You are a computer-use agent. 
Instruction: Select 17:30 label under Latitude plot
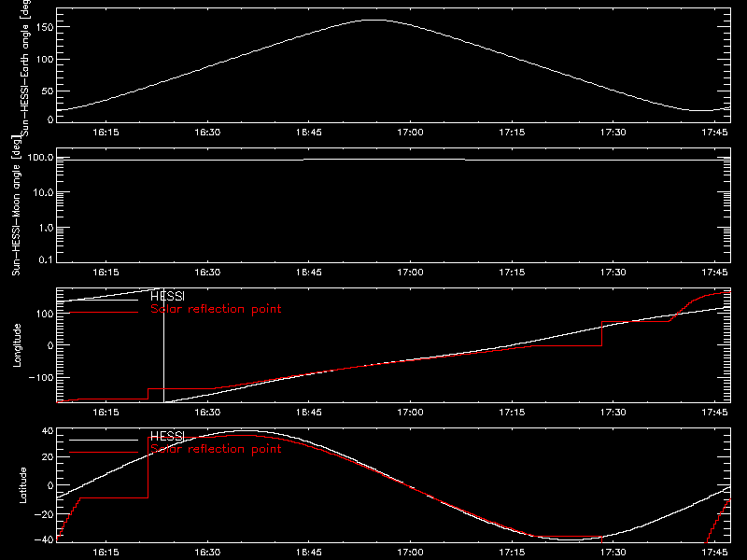point(613,552)
